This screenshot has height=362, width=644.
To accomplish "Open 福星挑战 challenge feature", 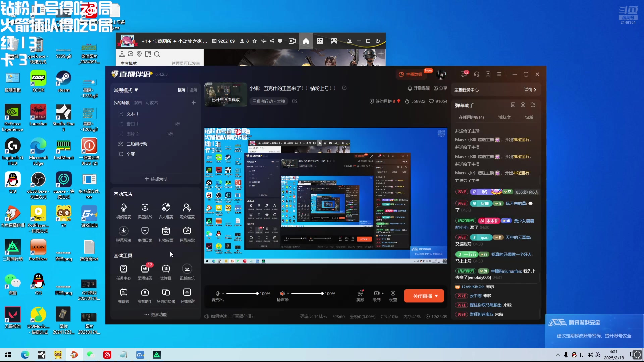I will [145, 211].
